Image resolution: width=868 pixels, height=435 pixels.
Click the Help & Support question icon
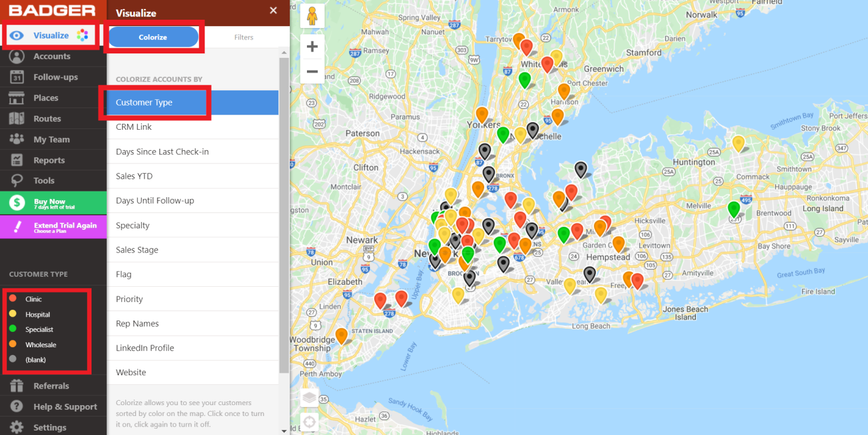pyautogui.click(x=17, y=407)
